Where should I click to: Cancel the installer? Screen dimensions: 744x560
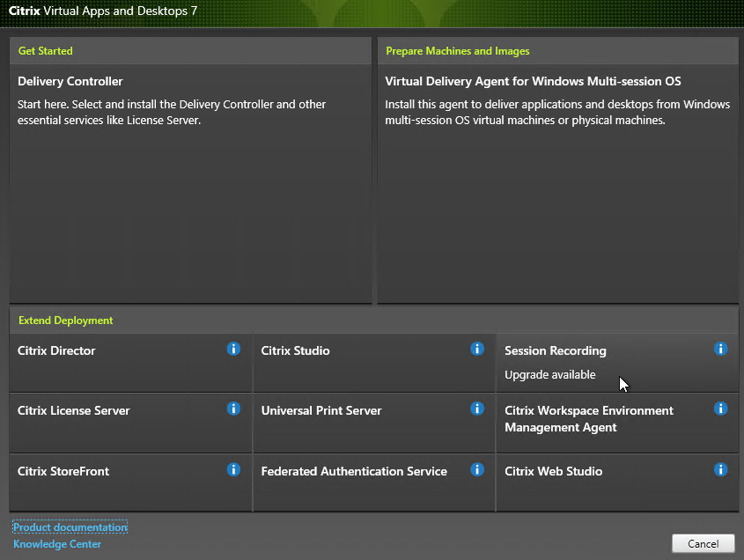(x=703, y=544)
